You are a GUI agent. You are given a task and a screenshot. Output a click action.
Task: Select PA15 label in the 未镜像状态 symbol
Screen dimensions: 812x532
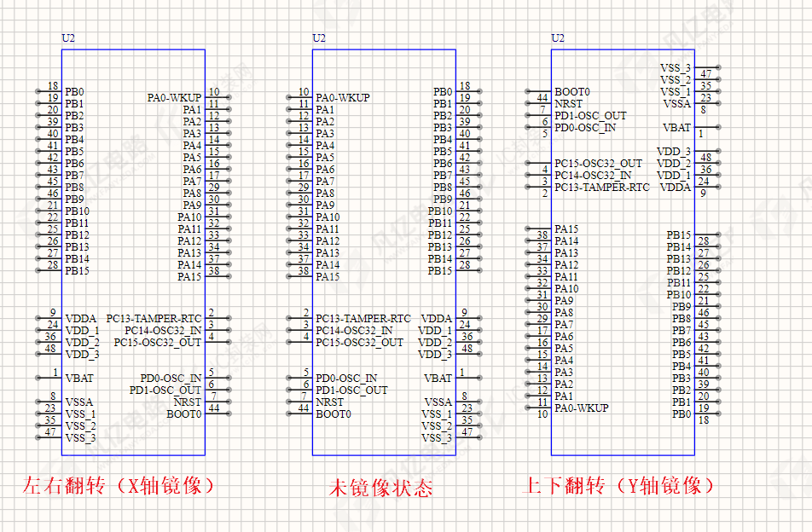328,277
